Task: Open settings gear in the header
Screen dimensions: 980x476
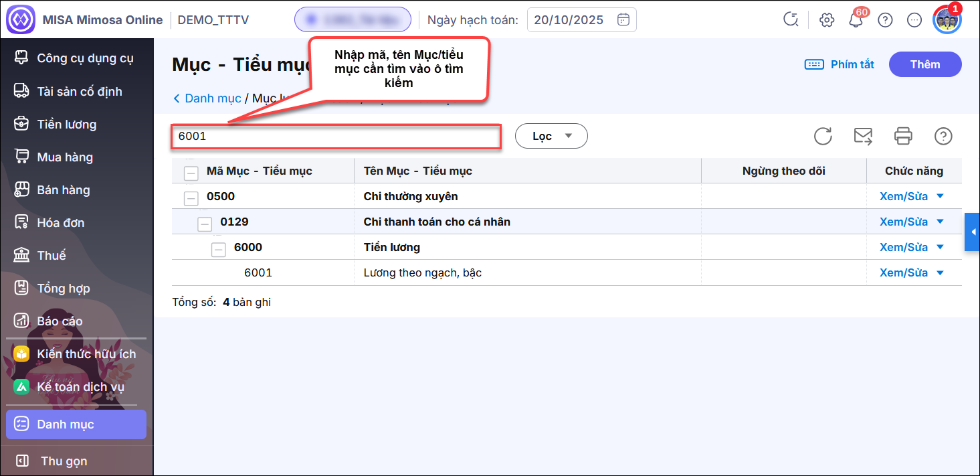Action: (x=827, y=20)
